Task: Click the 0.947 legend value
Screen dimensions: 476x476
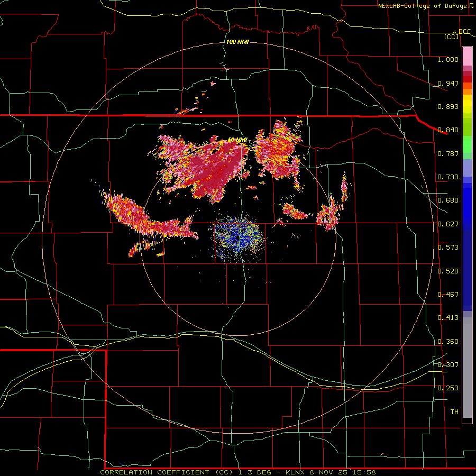Action: 448,83
